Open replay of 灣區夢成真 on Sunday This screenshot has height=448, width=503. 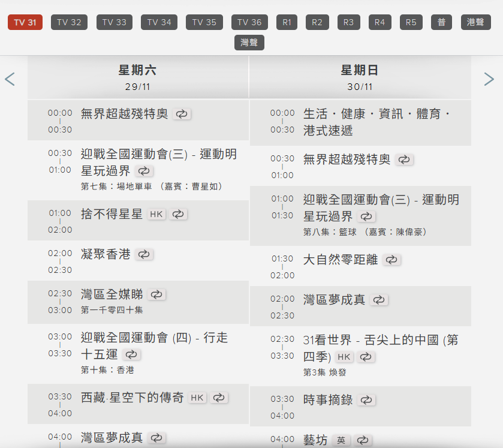pyautogui.click(x=379, y=299)
